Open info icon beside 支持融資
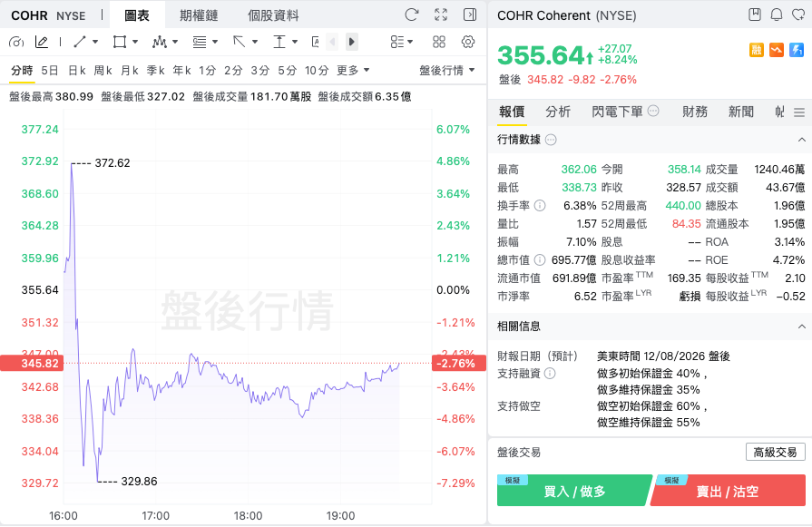 coord(550,373)
